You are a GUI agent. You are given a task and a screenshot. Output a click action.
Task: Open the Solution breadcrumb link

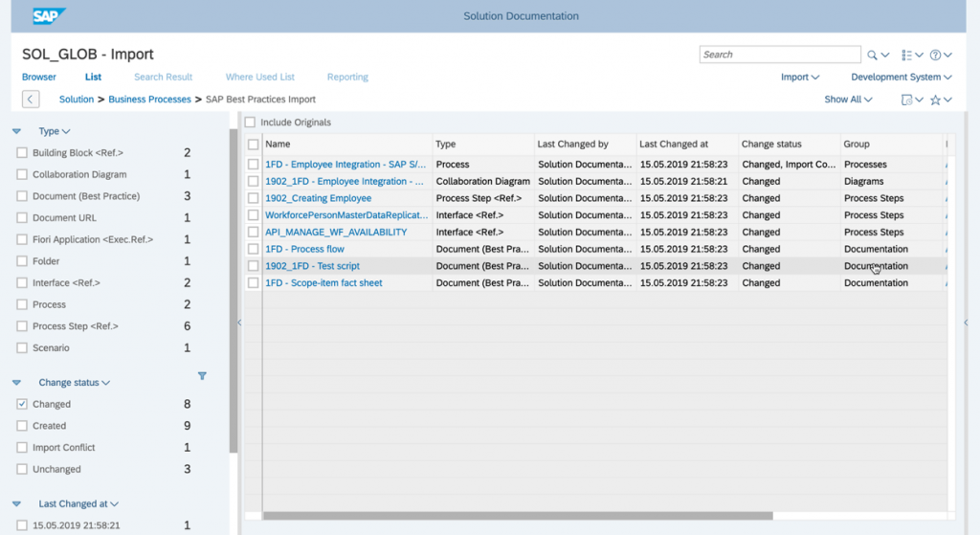coord(77,100)
